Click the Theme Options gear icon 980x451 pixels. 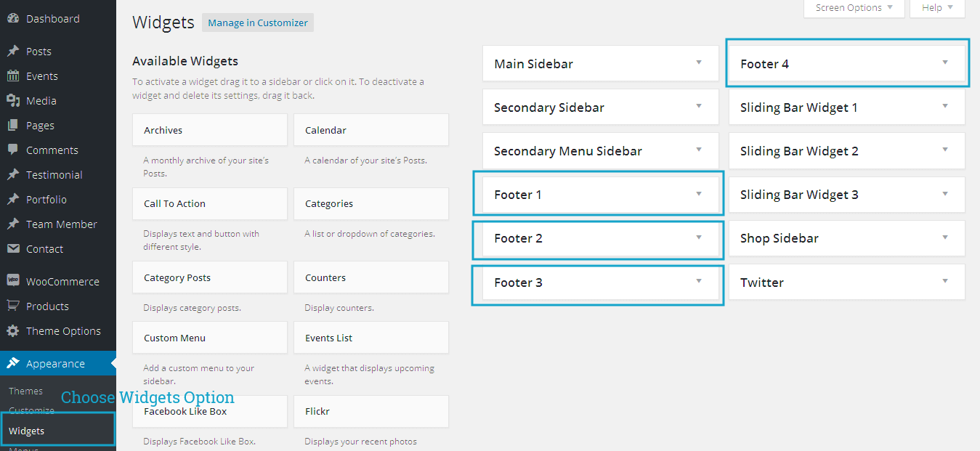13,331
